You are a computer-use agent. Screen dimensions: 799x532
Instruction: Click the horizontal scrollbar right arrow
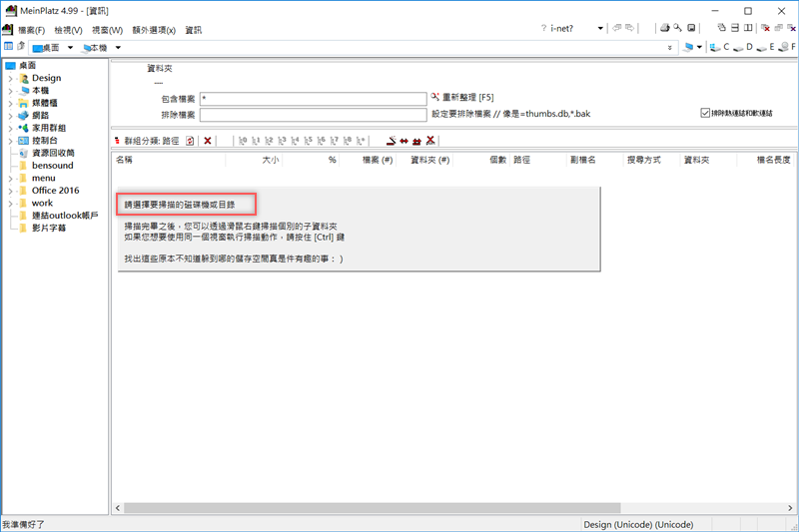[x=790, y=508]
